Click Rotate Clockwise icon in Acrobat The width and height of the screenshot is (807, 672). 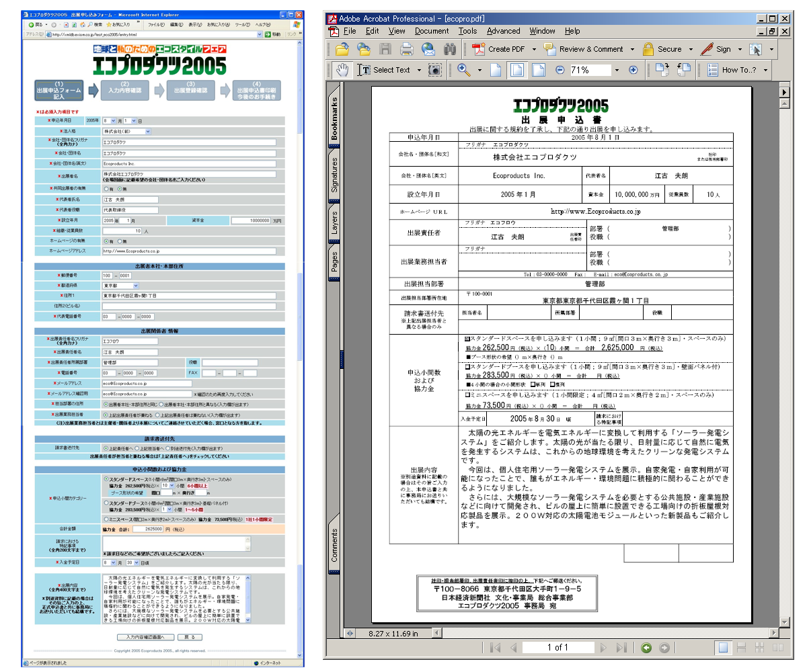(x=662, y=69)
